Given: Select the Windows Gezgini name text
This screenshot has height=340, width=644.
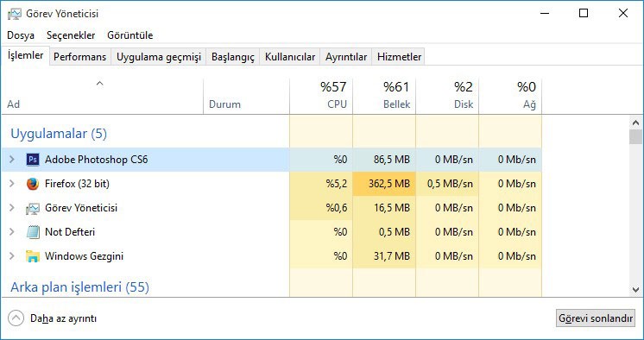Looking at the screenshot, I should point(85,256).
